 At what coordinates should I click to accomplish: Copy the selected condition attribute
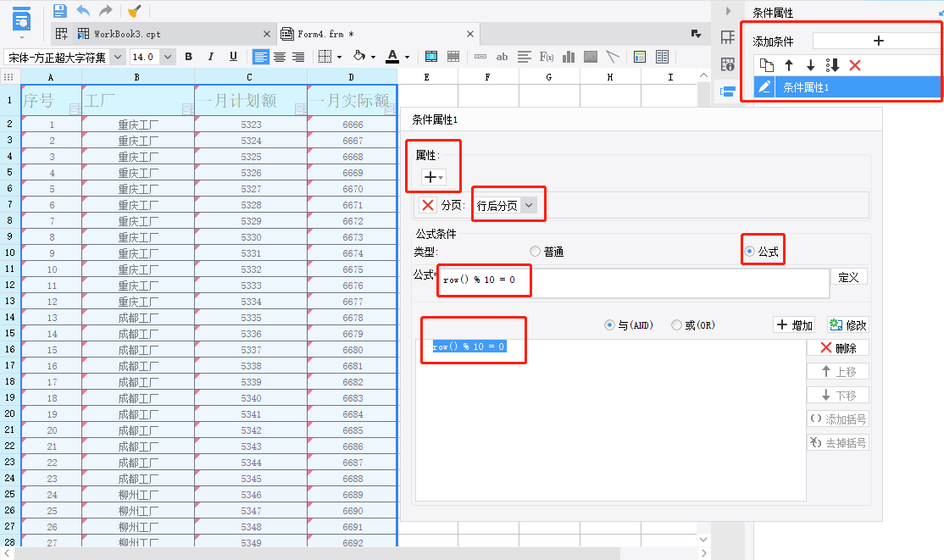click(x=766, y=65)
